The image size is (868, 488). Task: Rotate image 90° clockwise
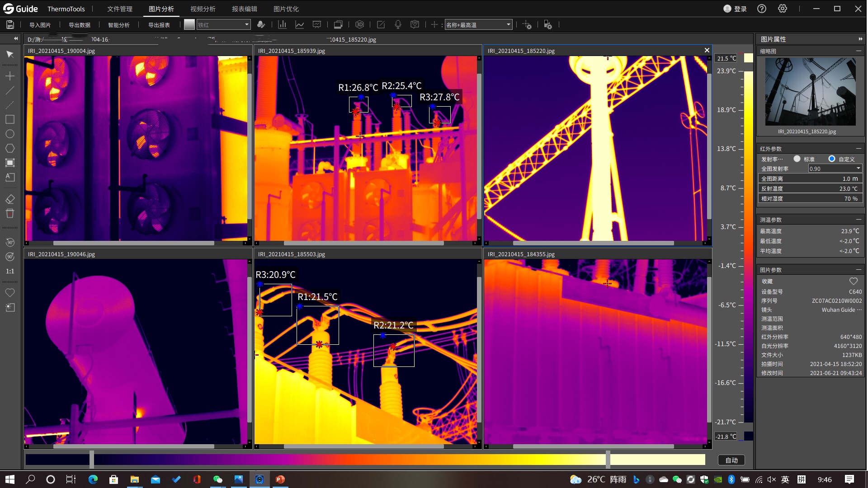point(10,257)
